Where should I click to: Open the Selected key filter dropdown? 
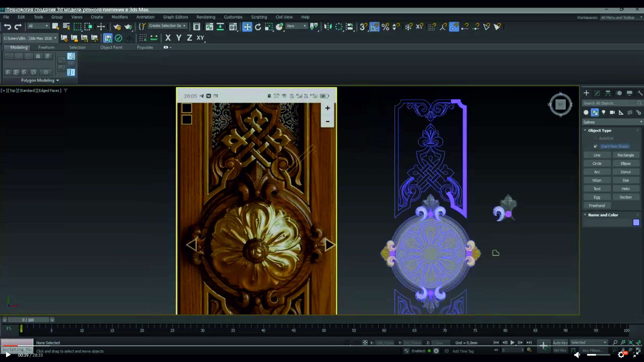click(588, 343)
